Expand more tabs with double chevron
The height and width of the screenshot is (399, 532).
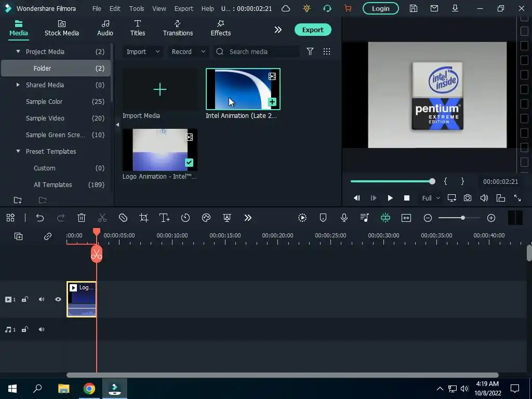coord(278,30)
